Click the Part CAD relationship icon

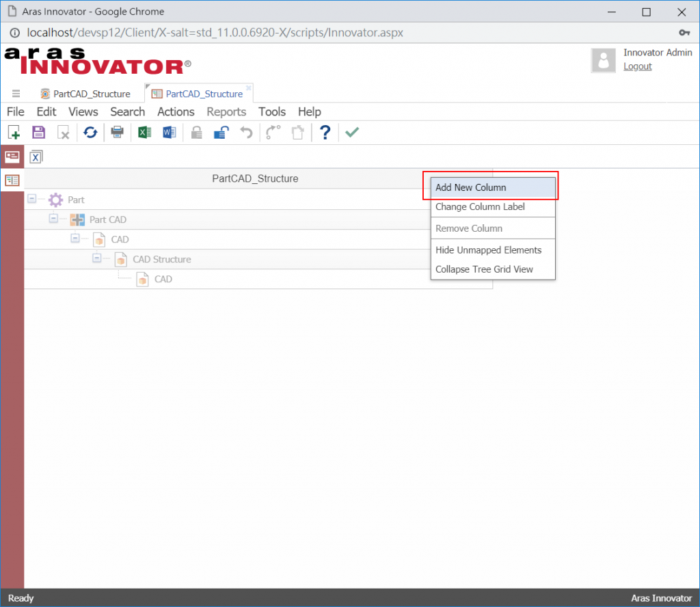[77, 219]
